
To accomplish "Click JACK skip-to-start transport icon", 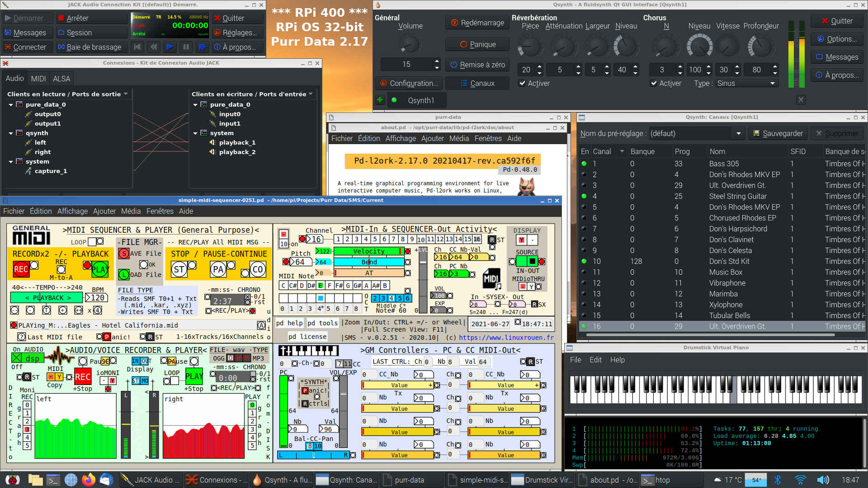I will tap(137, 47).
